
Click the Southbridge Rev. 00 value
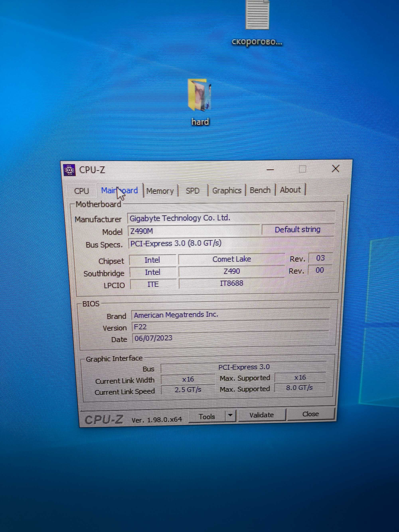(320, 270)
